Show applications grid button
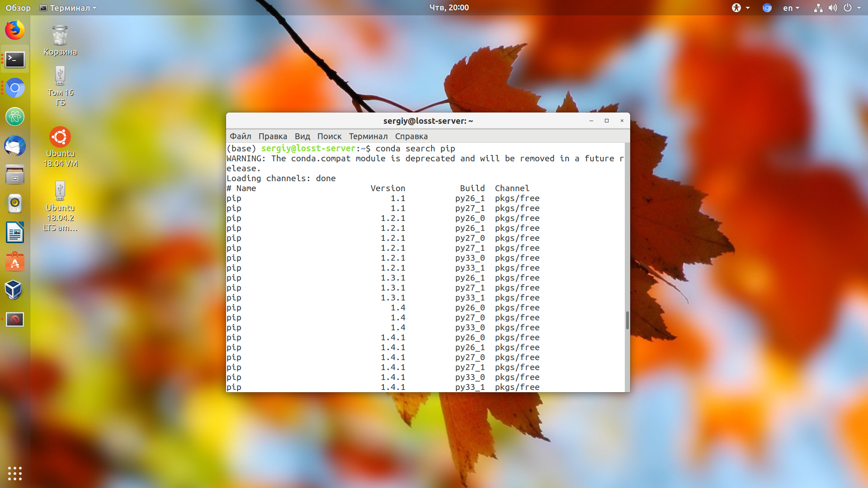The width and height of the screenshot is (868, 488). point(15,473)
